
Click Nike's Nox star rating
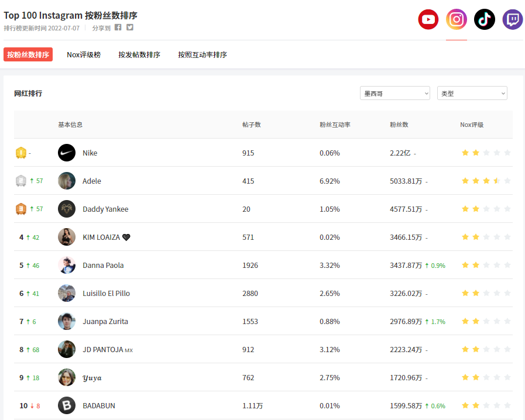(x=486, y=153)
